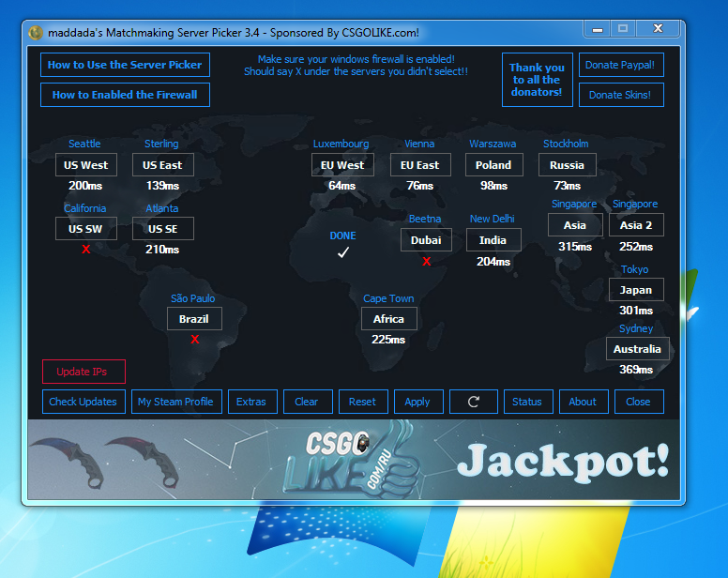Toggle the EU East server selection
728x578 pixels.
(419, 165)
